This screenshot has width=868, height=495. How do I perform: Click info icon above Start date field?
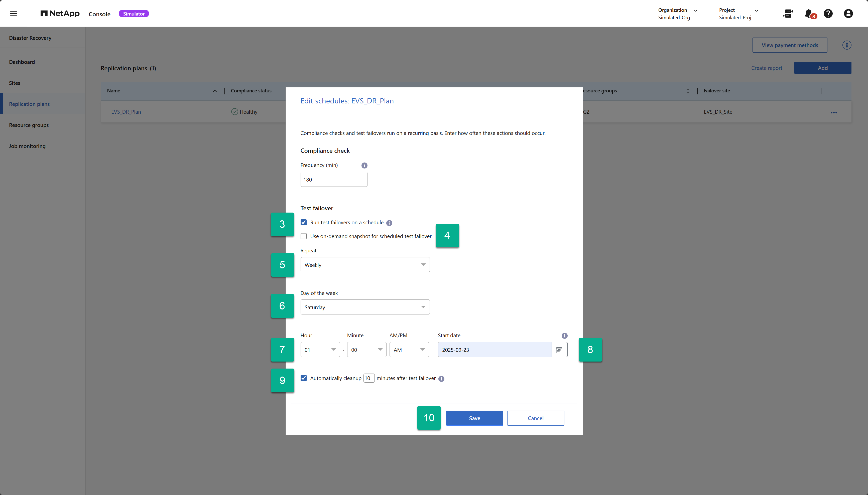point(564,336)
